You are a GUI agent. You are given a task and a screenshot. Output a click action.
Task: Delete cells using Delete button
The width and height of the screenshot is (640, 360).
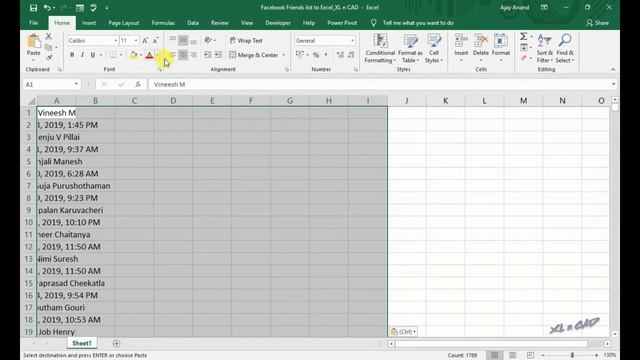481,49
